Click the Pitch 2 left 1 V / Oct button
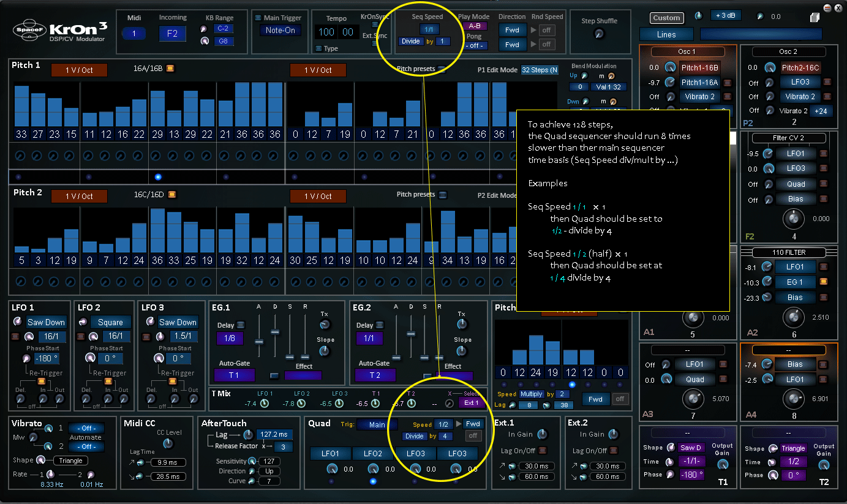847x504 pixels. (x=79, y=197)
